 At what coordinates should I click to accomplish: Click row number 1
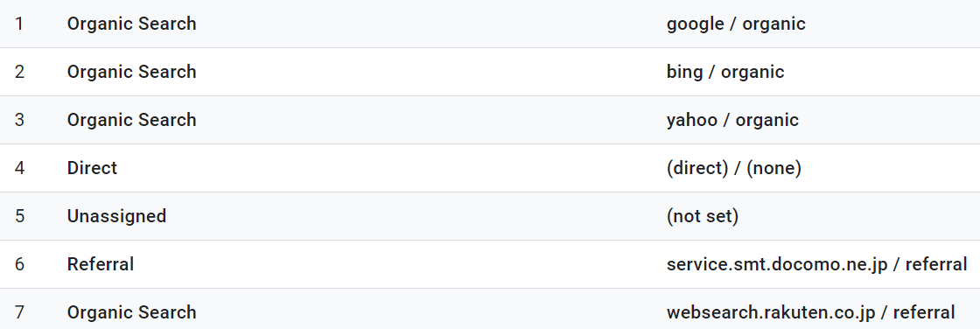click(19, 24)
